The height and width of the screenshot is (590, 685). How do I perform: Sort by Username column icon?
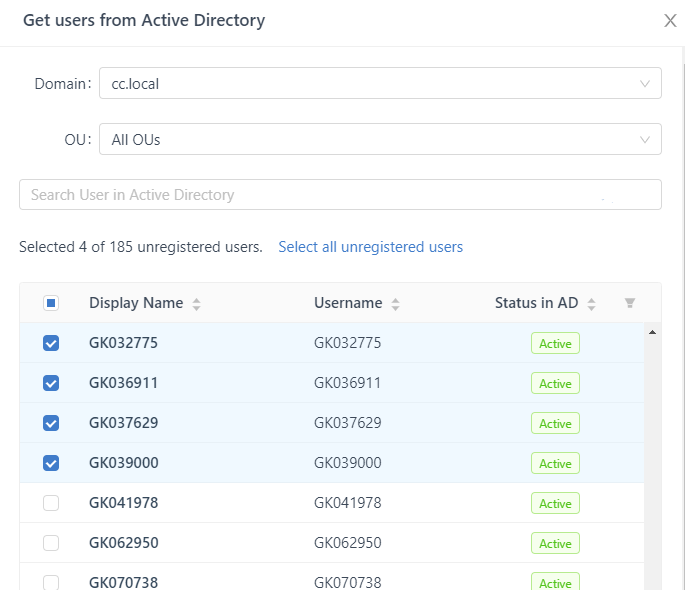[395, 304]
